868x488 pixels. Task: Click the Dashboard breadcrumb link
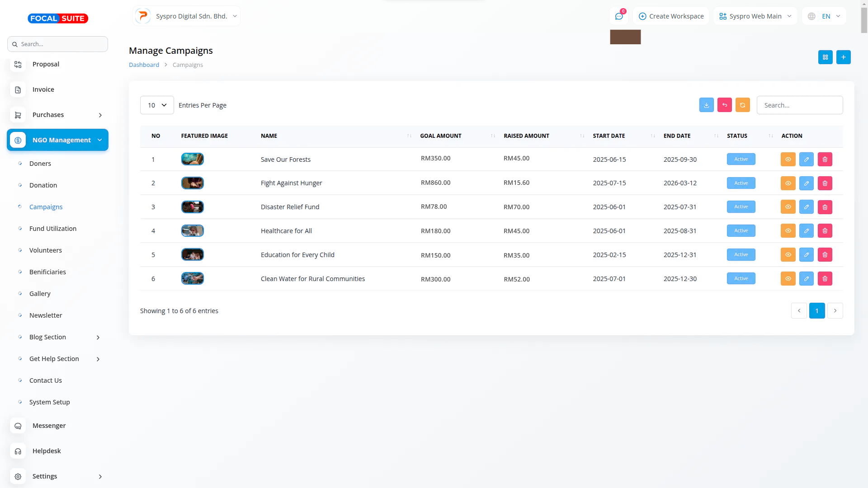[144, 65]
